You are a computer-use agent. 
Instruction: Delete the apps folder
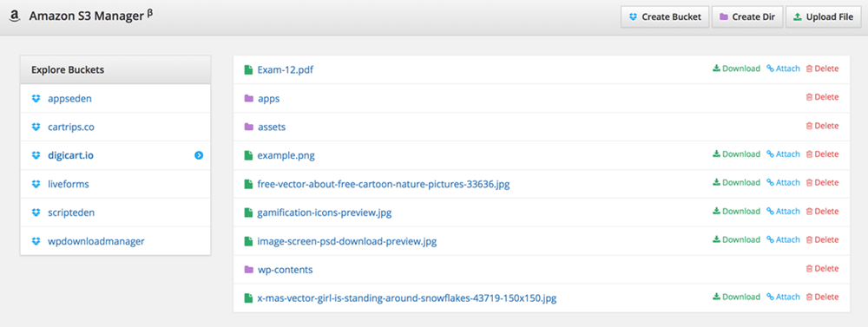coord(822,97)
